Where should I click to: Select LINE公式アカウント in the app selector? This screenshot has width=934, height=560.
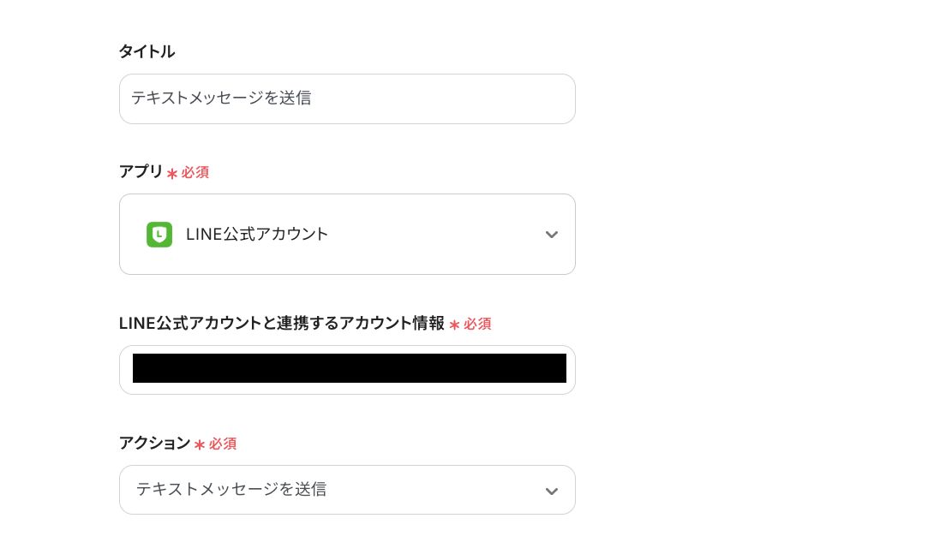tap(257, 234)
